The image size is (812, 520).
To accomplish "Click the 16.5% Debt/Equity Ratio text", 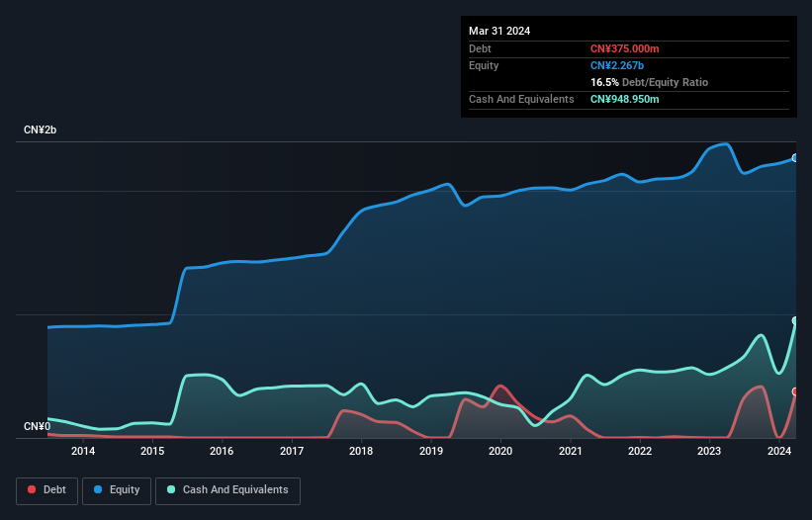I will [x=649, y=82].
